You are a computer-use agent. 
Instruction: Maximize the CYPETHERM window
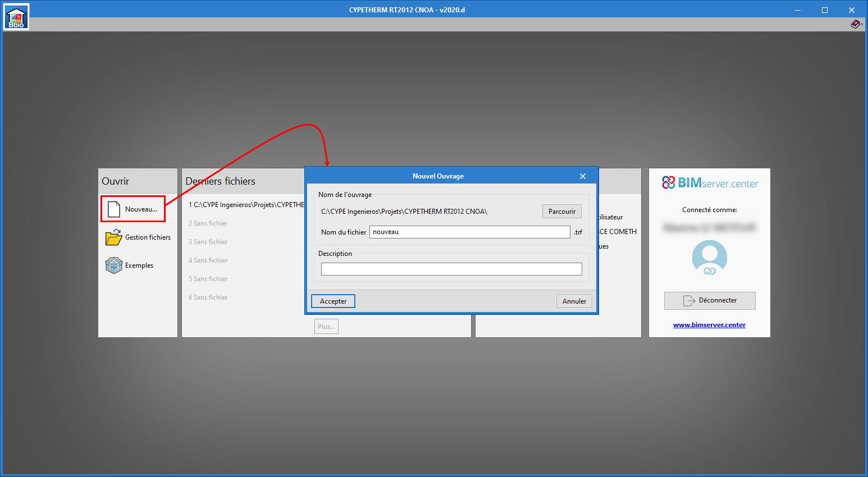pyautogui.click(x=825, y=10)
